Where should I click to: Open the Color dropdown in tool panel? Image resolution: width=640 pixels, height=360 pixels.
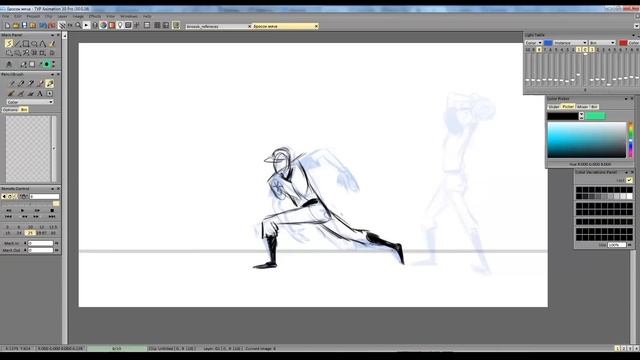pos(30,102)
